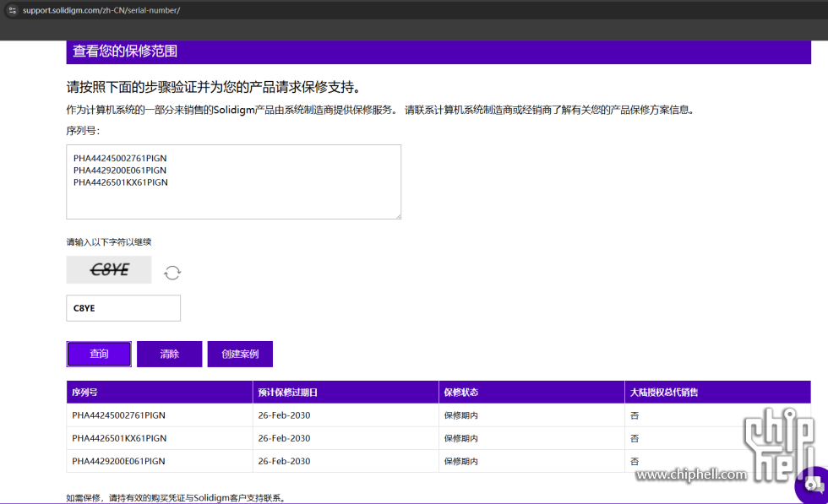Click 保修期内 status in PHA44245002761PIGN row
The image size is (828, 504).
[461, 415]
